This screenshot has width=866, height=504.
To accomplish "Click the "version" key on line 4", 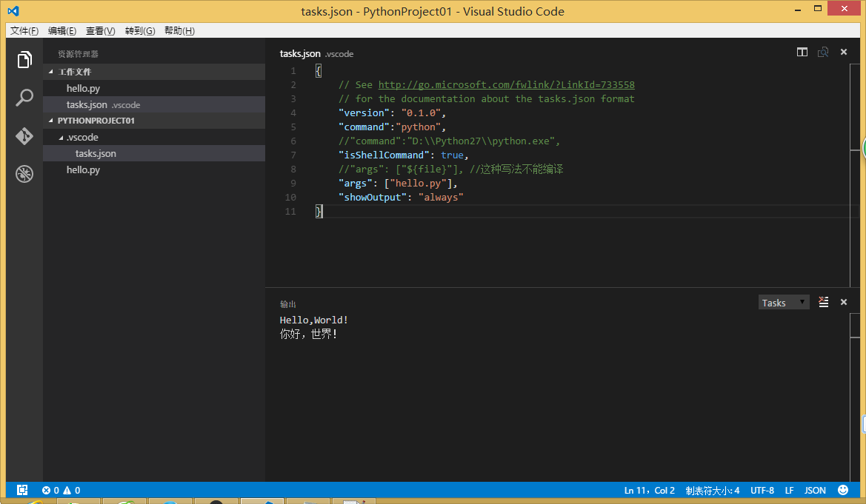I will (x=364, y=112).
